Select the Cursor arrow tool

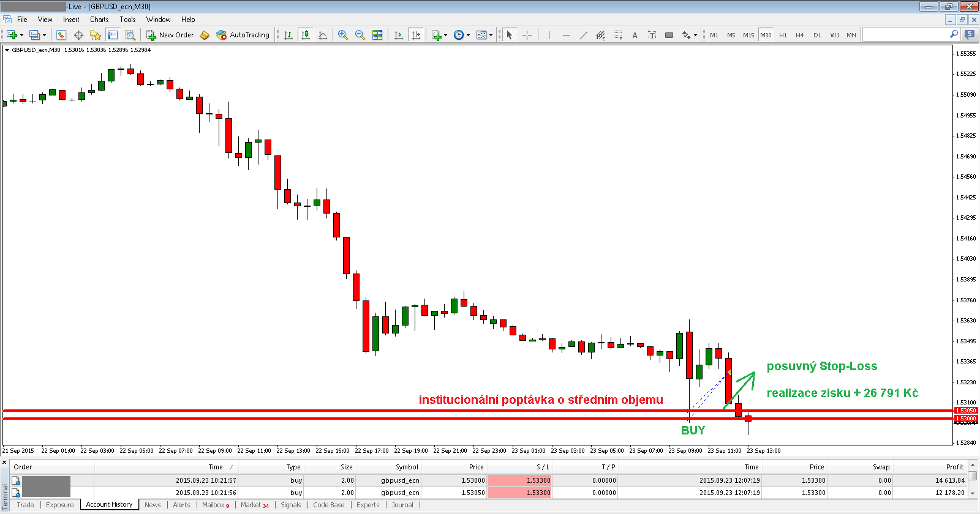point(509,35)
